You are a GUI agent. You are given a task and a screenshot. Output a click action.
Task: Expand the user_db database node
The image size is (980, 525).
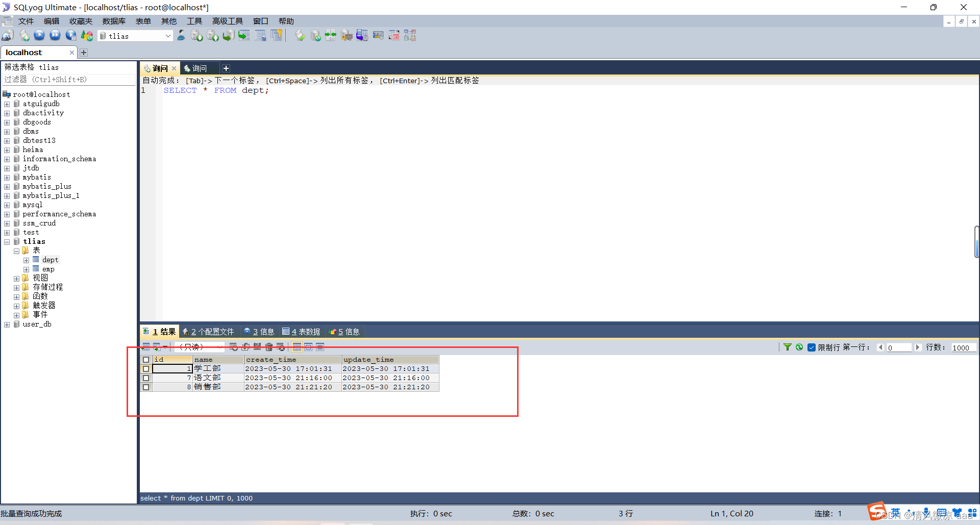click(x=7, y=324)
